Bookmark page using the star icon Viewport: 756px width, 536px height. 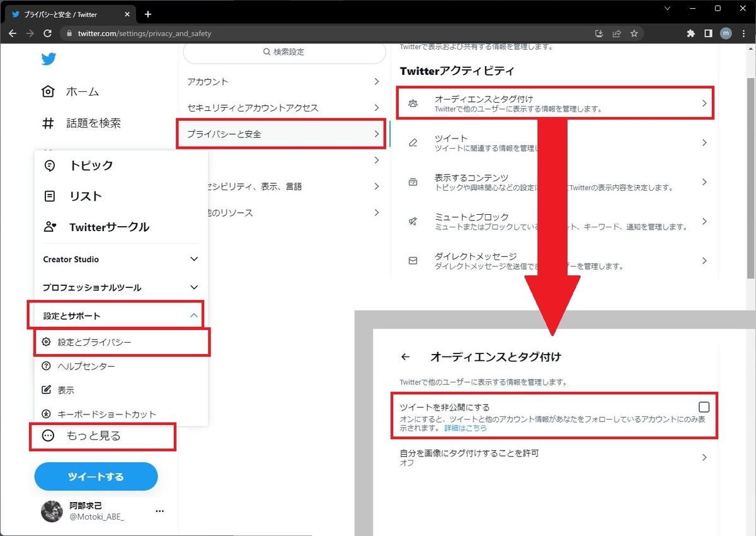[634, 33]
